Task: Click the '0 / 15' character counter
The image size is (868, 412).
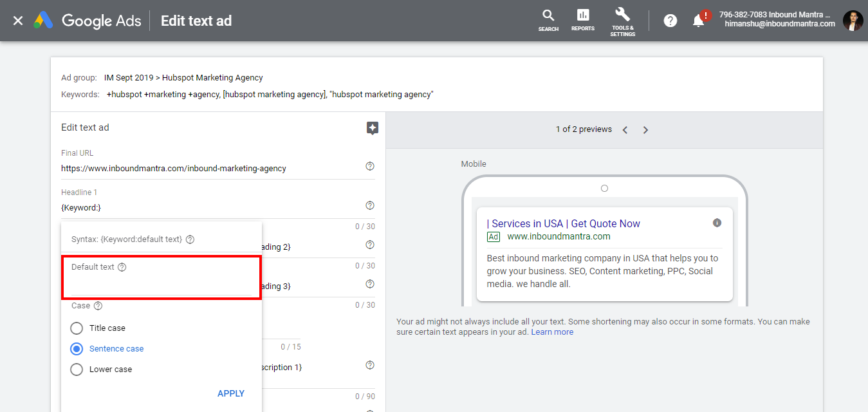Action: [x=291, y=347]
